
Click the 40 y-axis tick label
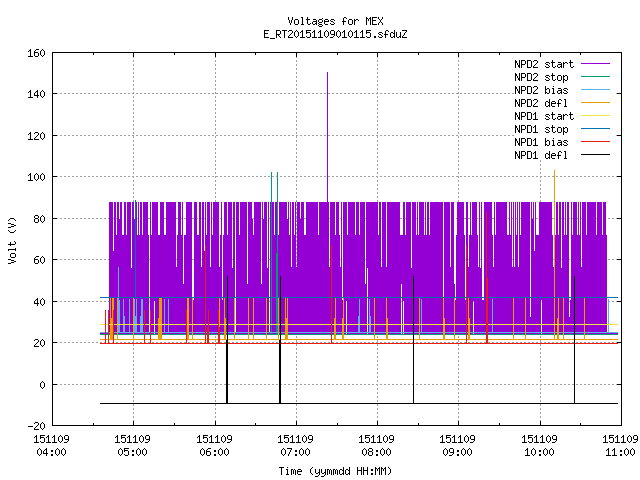point(39,302)
